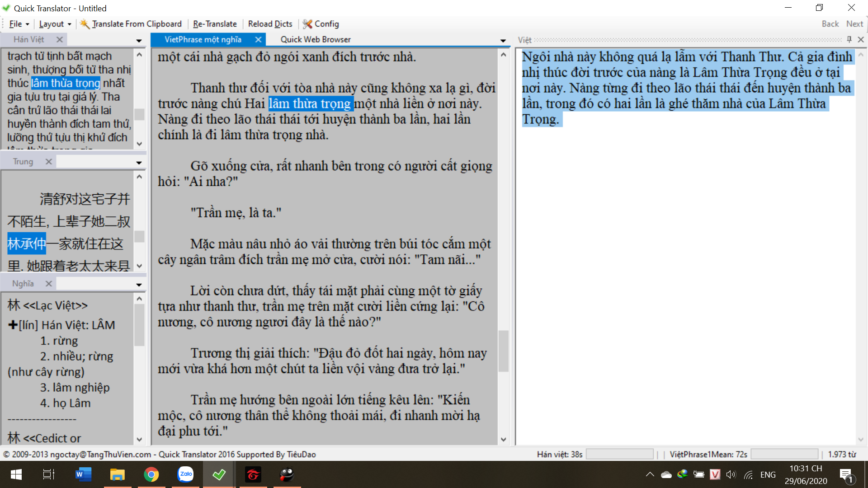Close the Nghĩa panel tab
Screen dimensions: 868x488
pyautogui.click(x=49, y=284)
